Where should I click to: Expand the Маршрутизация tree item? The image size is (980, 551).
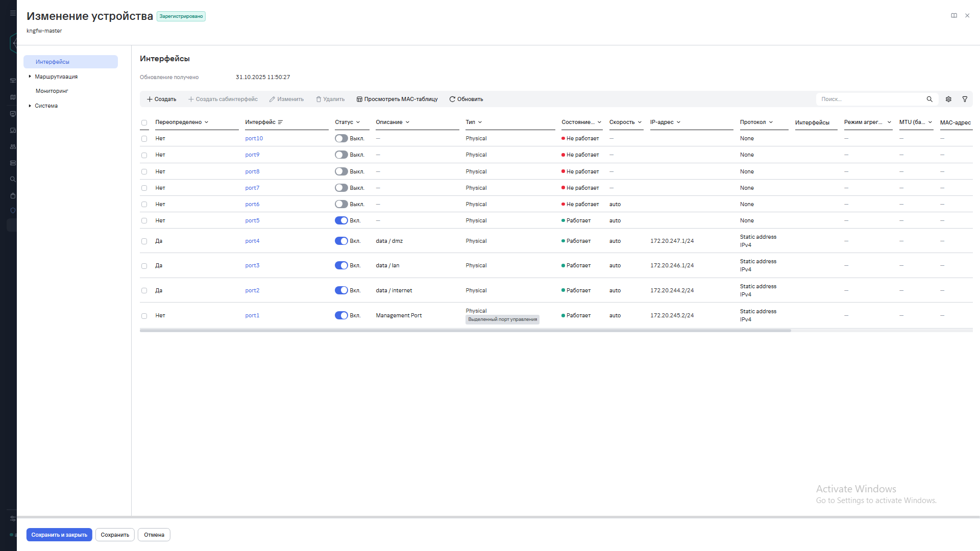(30, 77)
